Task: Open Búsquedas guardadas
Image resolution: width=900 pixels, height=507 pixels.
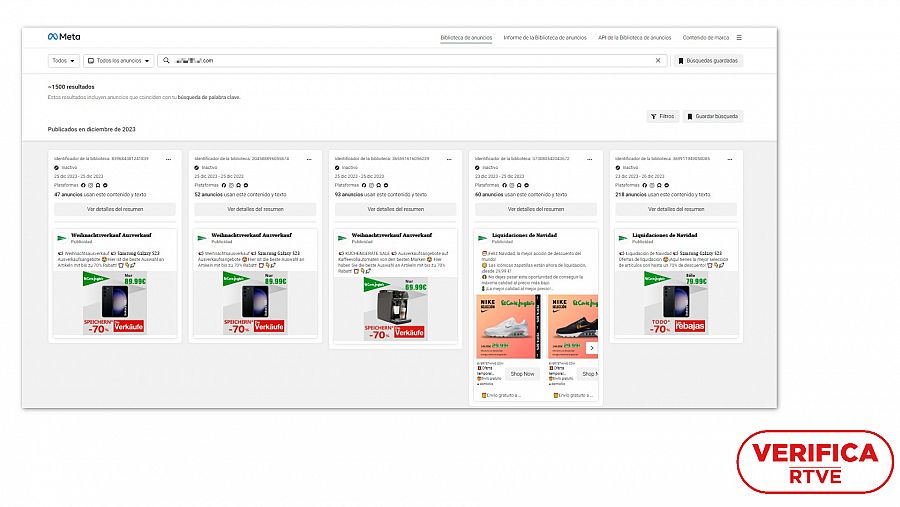Action: (x=708, y=60)
